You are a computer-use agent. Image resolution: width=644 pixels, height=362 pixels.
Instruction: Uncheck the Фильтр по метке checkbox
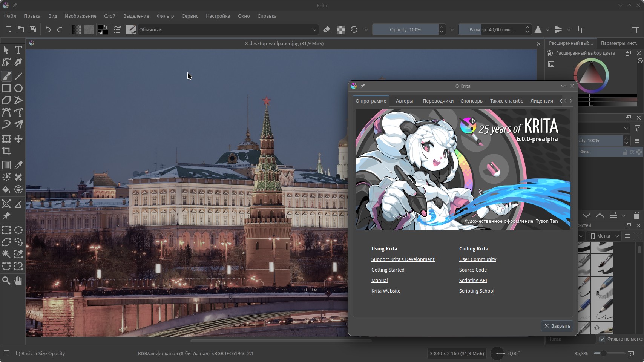[602, 339]
